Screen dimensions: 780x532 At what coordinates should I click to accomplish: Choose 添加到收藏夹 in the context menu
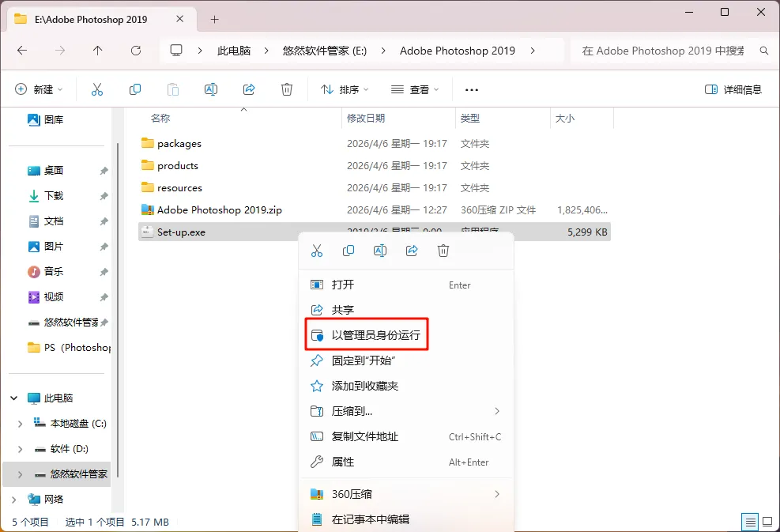405,386
